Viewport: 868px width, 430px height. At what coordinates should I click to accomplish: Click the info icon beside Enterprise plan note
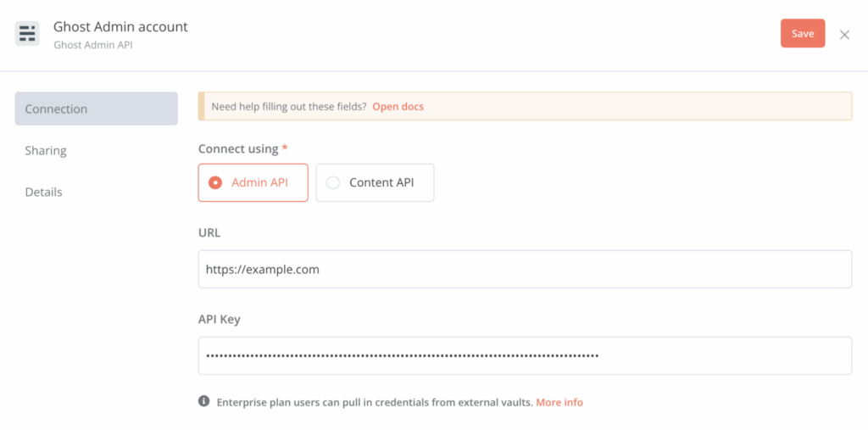tap(203, 401)
